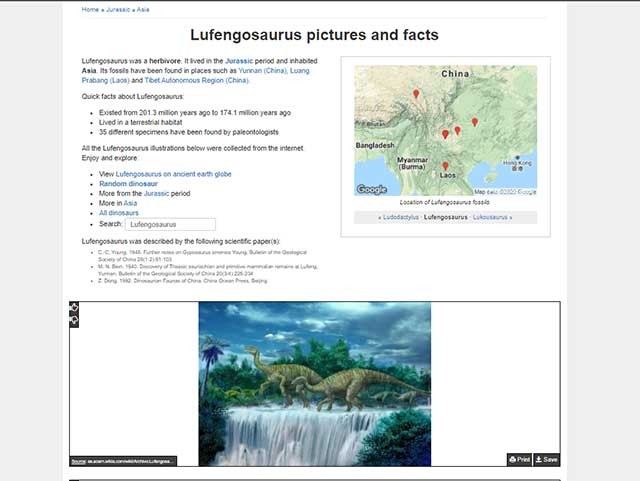
Task: Click the Print button below the image
Action: pos(519,459)
